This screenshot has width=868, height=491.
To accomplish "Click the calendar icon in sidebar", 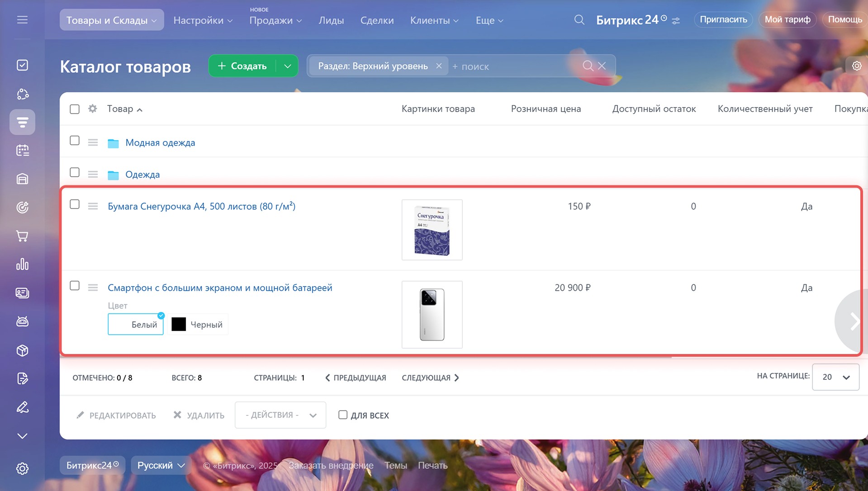I will [x=22, y=151].
